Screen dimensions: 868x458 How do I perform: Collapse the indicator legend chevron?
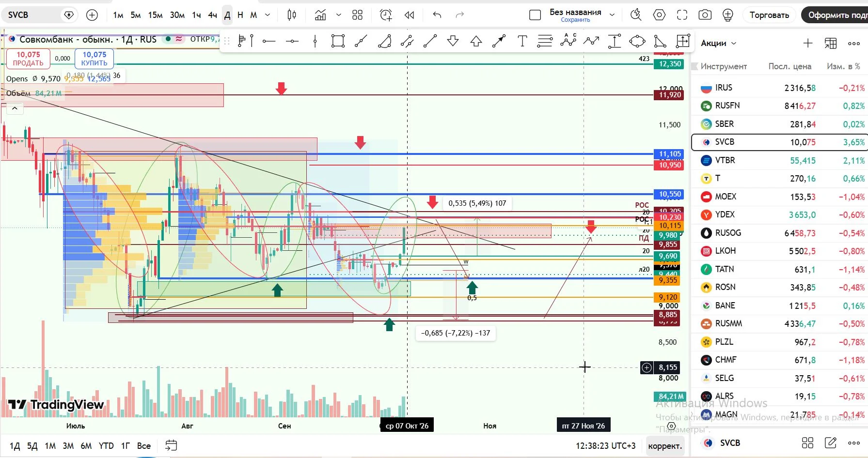[15, 108]
